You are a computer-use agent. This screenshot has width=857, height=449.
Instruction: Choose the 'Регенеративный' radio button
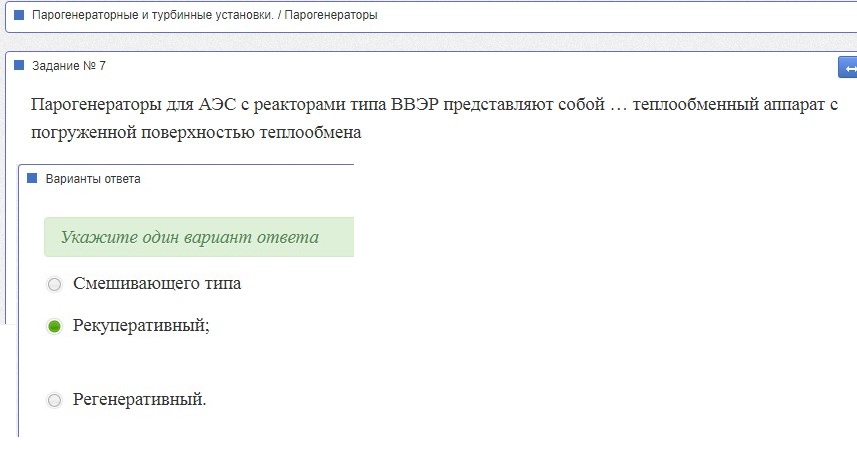click(54, 400)
